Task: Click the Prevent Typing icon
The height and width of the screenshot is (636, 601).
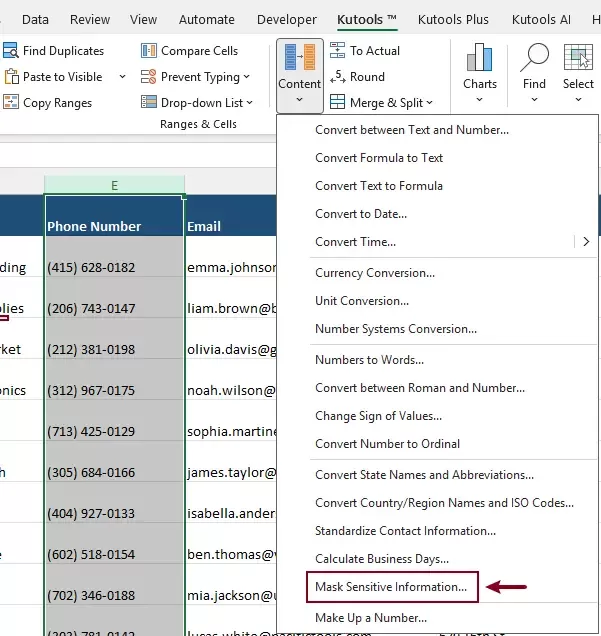Action: [x=148, y=77]
